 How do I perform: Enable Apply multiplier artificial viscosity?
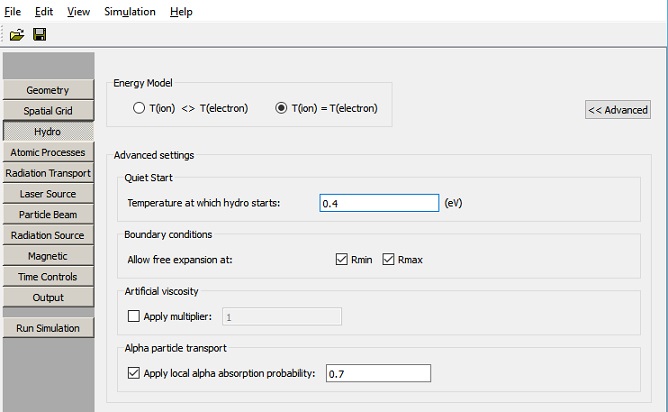click(x=135, y=317)
